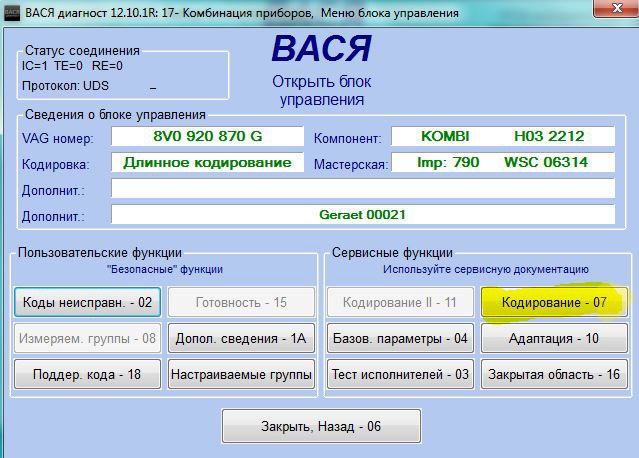The image size is (639, 458).
Task: Click Закрыть, Назад - 06 button
Action: [x=321, y=426]
